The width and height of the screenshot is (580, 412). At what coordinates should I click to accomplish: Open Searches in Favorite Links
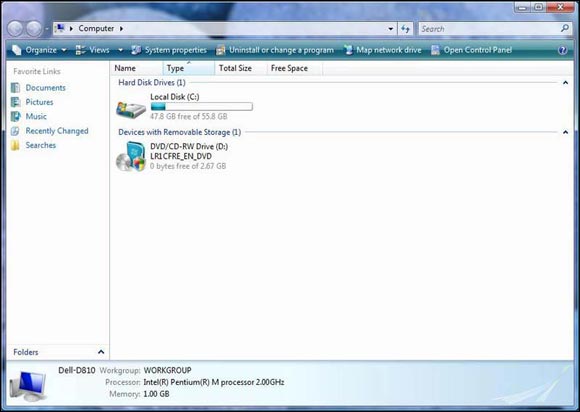tap(41, 145)
